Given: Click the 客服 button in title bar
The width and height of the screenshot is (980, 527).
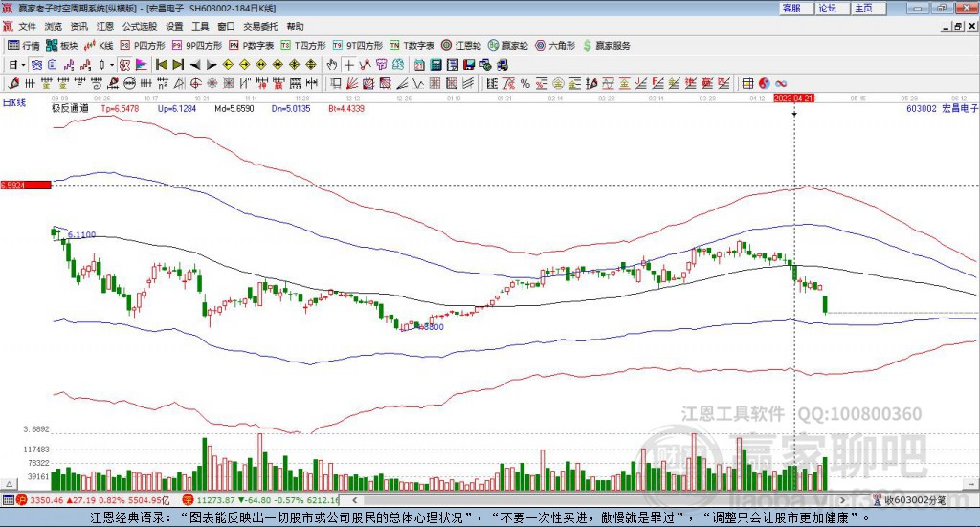Looking at the screenshot, I should tap(796, 8).
